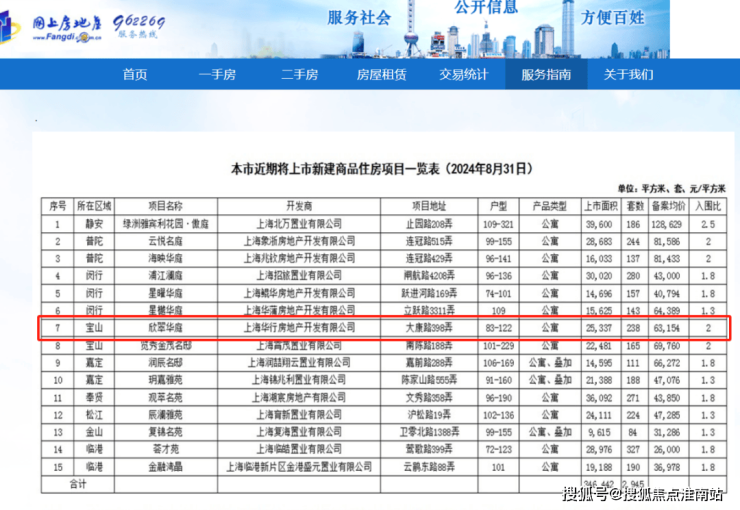740x510 pixels.
Task: Click the 开发商 column header
Action: tap(299, 206)
